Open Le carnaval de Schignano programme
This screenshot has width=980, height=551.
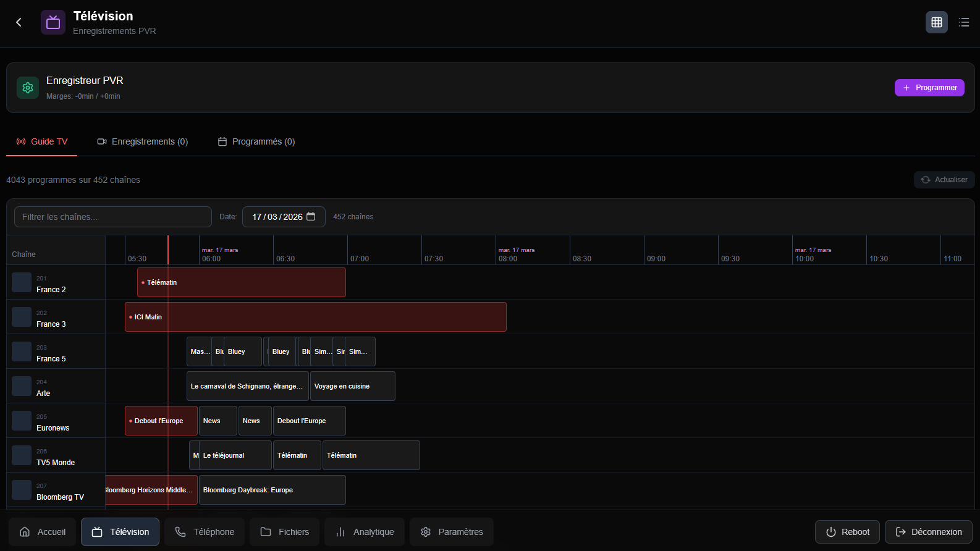[248, 386]
